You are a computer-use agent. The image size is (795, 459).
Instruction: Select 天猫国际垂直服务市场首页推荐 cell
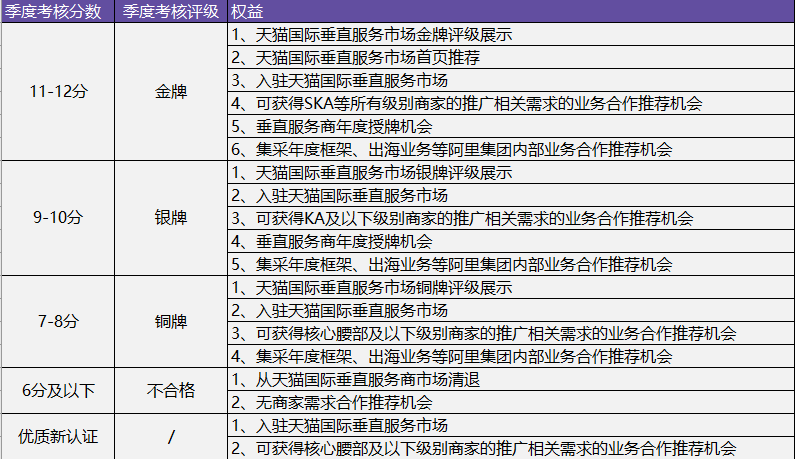(511, 57)
